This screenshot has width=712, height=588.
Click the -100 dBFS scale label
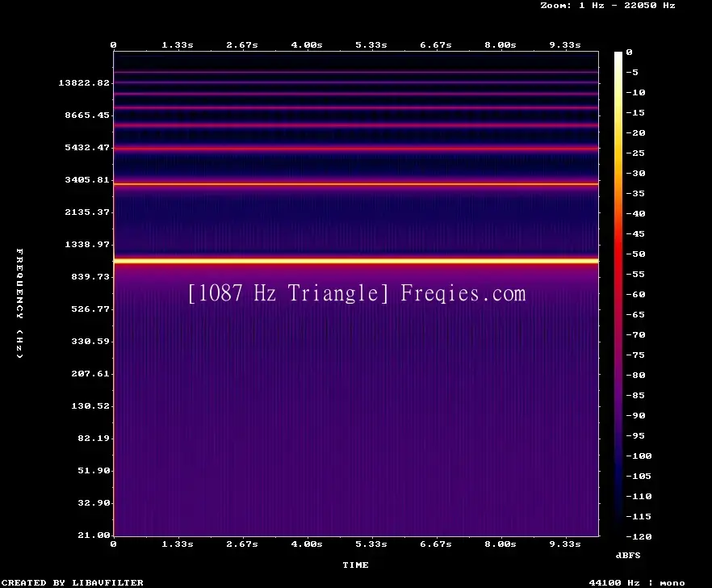(639, 456)
